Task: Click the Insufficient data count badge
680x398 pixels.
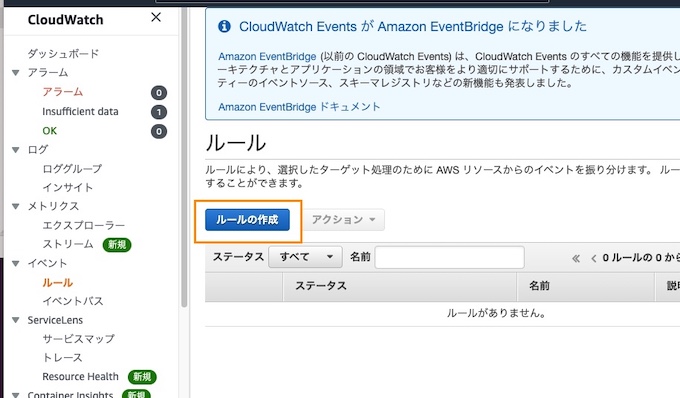Action: point(159,112)
